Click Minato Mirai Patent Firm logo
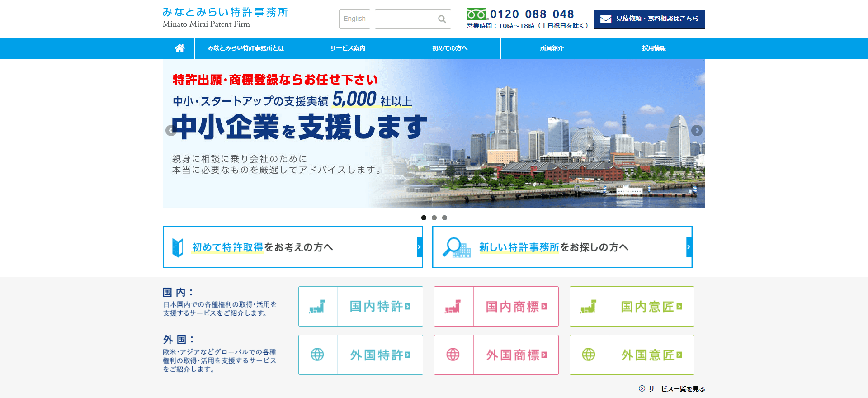 (x=225, y=18)
